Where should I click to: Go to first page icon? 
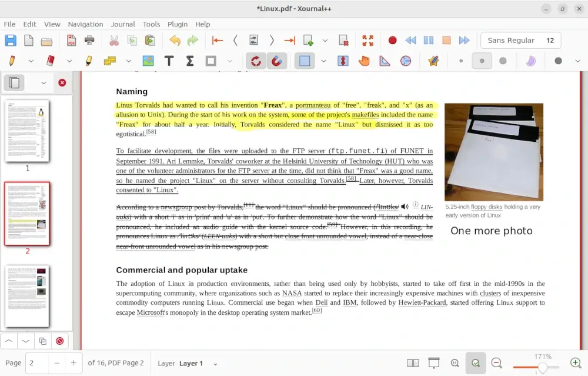pyautogui.click(x=218, y=40)
